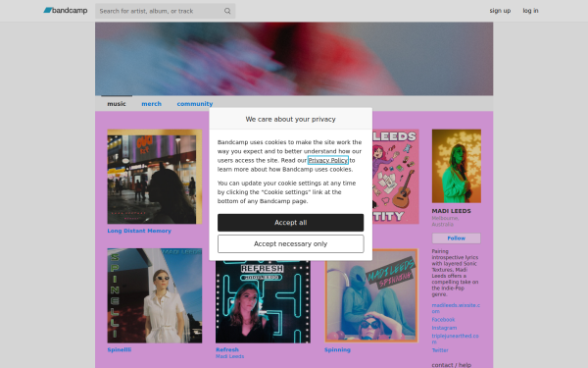Click the Bandcamp logo

[66, 11]
